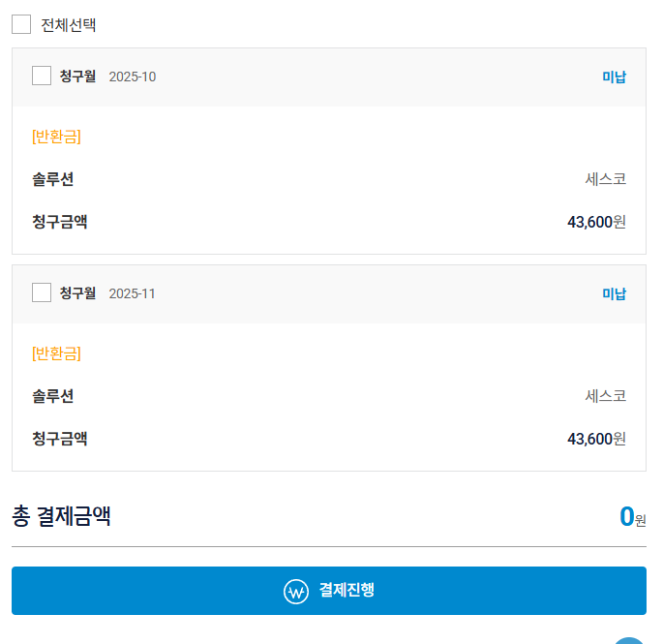This screenshot has height=644, width=663.
Task: Click 세스코 solution value in 2025-11 bill
Action: tap(605, 396)
